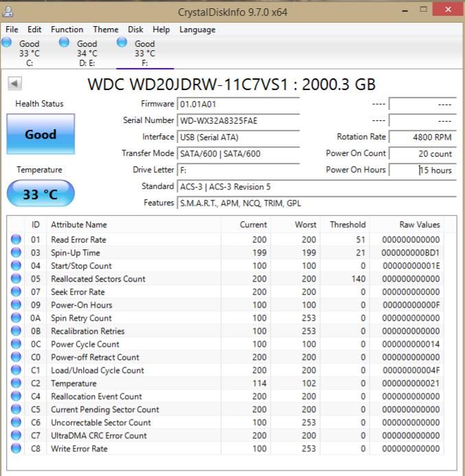Select the Current Pending Sector Count name
Image resolution: width=465 pixels, height=476 pixels.
(x=105, y=409)
